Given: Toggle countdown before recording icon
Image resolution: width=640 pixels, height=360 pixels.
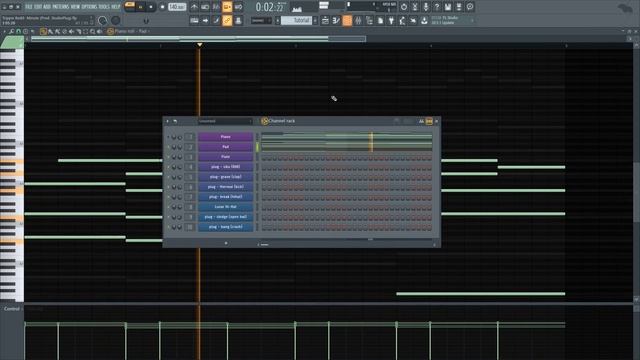Looking at the screenshot, I should 216,7.
